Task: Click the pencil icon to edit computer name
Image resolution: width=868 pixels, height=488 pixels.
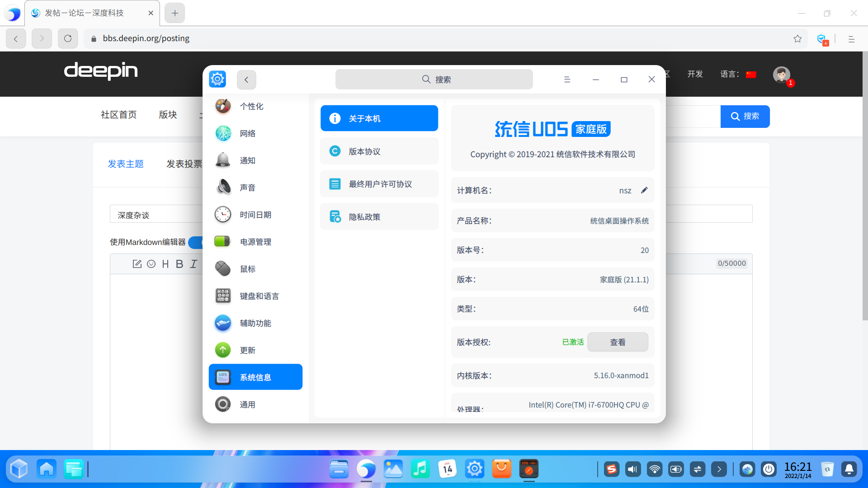Action: (644, 190)
